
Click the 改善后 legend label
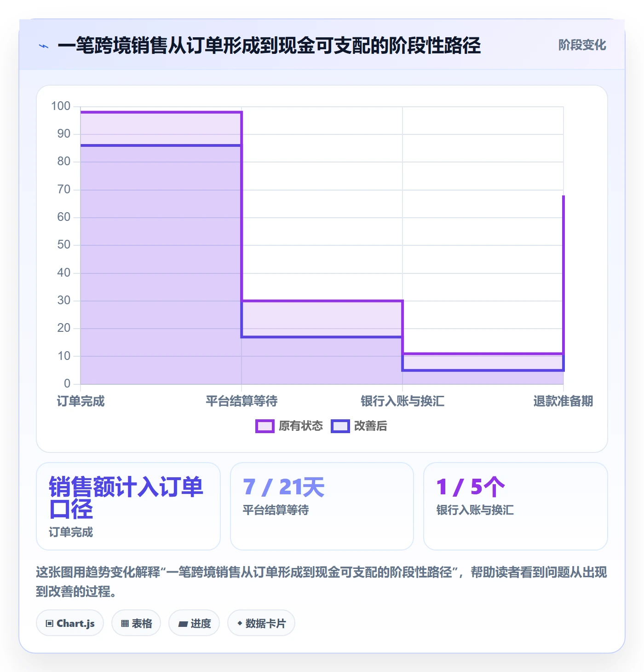coord(370,426)
